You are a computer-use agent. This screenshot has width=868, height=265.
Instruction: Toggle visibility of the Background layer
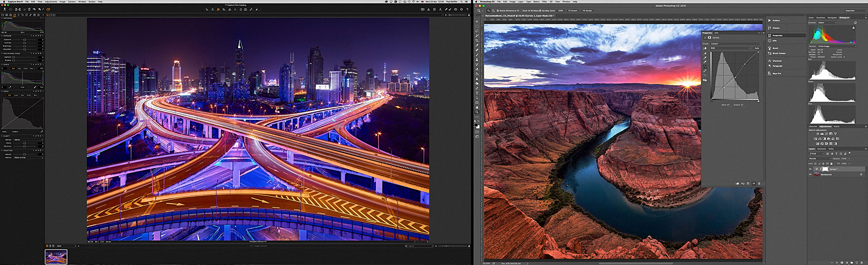tap(810, 174)
